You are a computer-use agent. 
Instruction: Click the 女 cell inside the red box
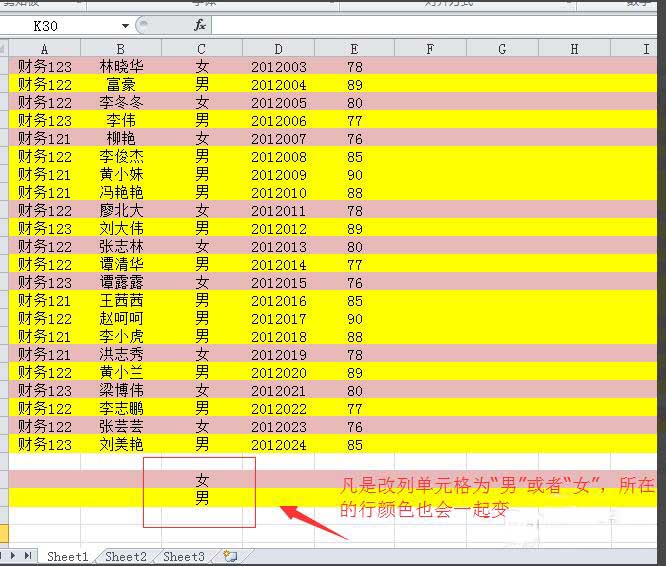202,480
